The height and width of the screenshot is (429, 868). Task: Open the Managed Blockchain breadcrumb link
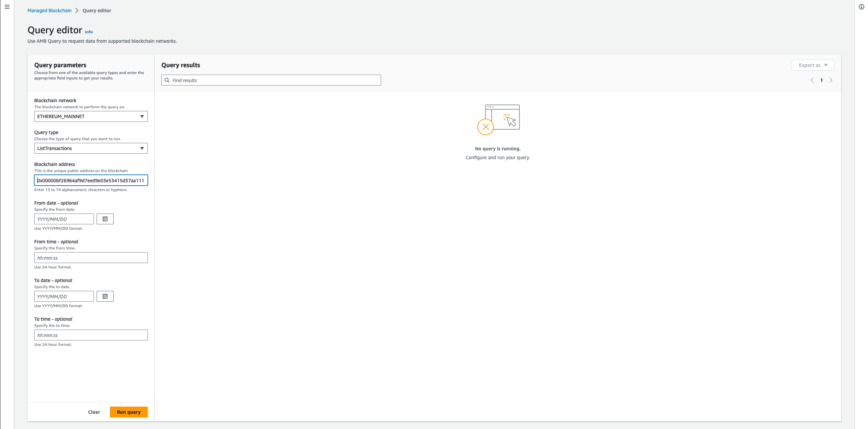pyautogui.click(x=50, y=11)
